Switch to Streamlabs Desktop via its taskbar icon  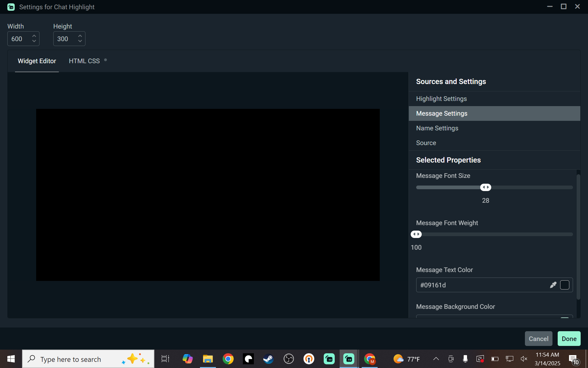(349, 359)
